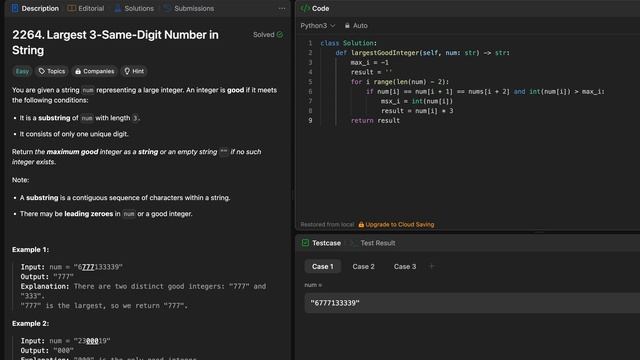Viewport: 640px width, 360px height.
Task: Click the Companies lock icon
Action: click(x=78, y=71)
